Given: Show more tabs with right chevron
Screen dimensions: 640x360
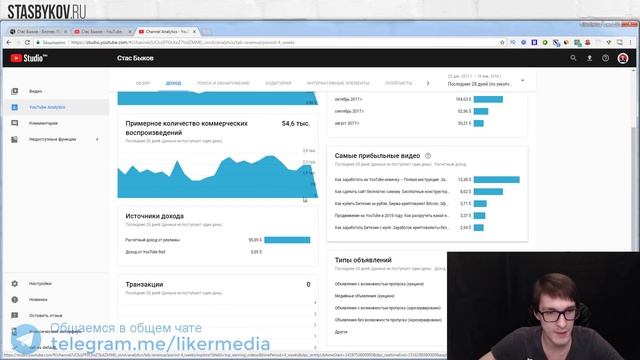Looking at the screenshot, I should pyautogui.click(x=428, y=83).
